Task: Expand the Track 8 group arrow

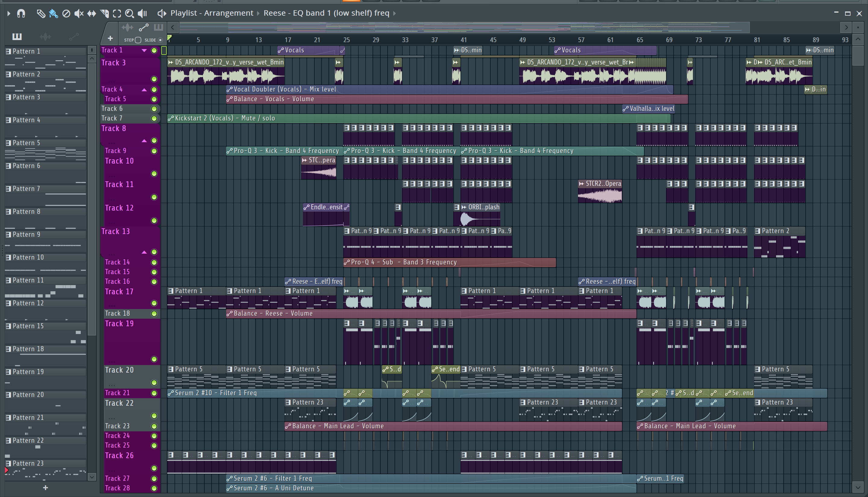Action: point(144,141)
